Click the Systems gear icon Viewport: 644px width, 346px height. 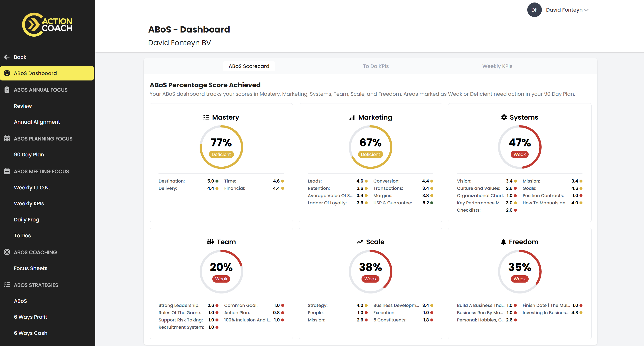click(x=504, y=118)
